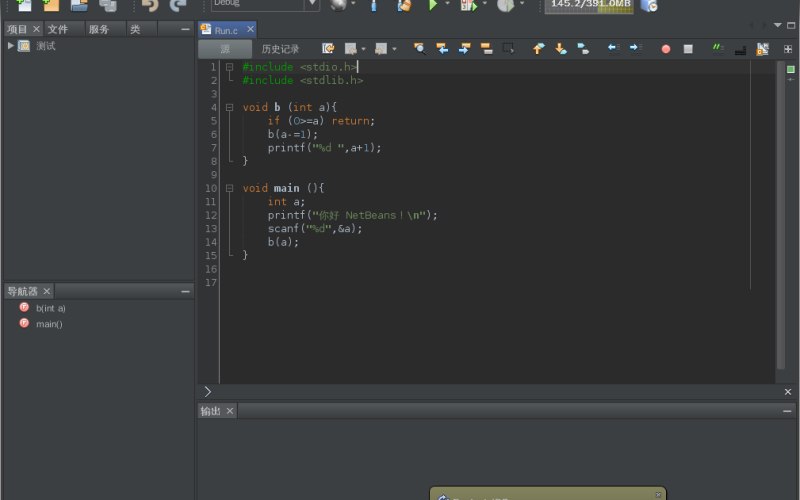Jump to Next Bookmark icon

561,48
